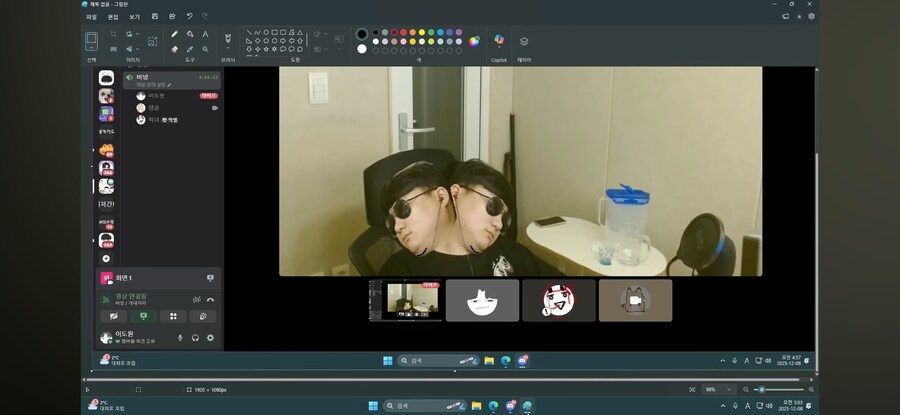900x415 pixels.
Task: Click the zoom in magnifier in status bar
Action: click(811, 390)
